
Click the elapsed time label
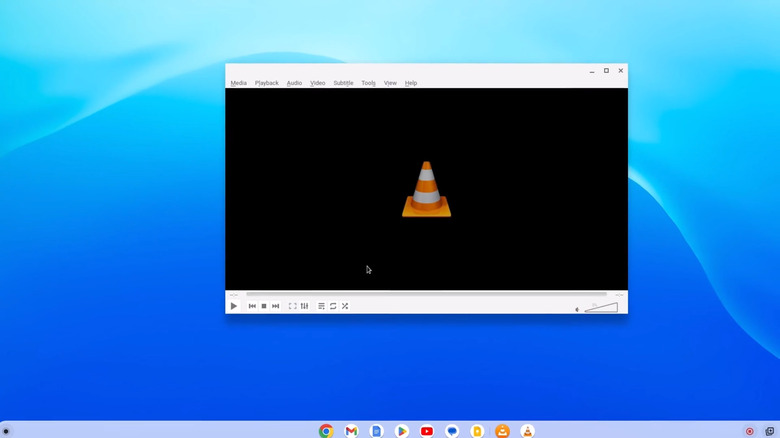tap(234, 295)
